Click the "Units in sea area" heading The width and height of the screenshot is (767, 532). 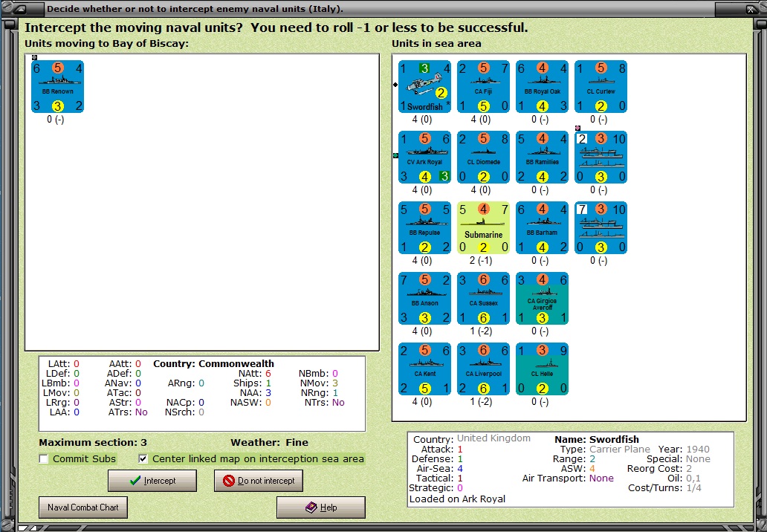pyautogui.click(x=436, y=44)
